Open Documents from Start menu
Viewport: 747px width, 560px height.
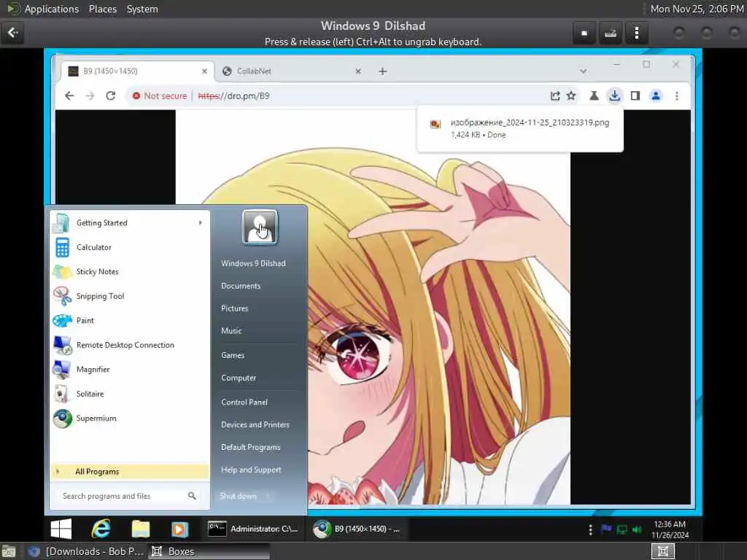tap(241, 286)
